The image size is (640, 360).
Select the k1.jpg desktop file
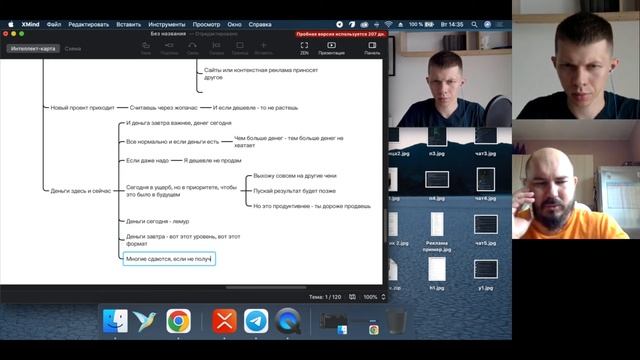pos(437,273)
